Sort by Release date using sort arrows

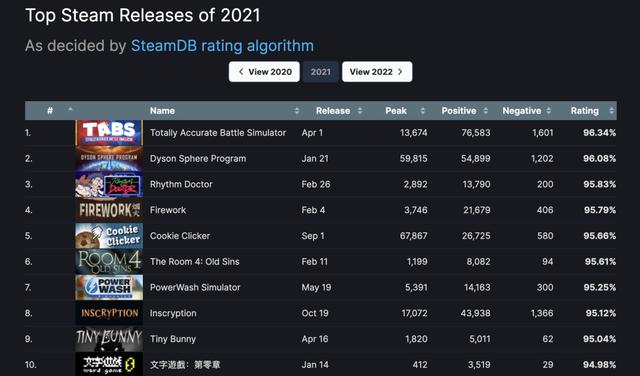pyautogui.click(x=360, y=111)
